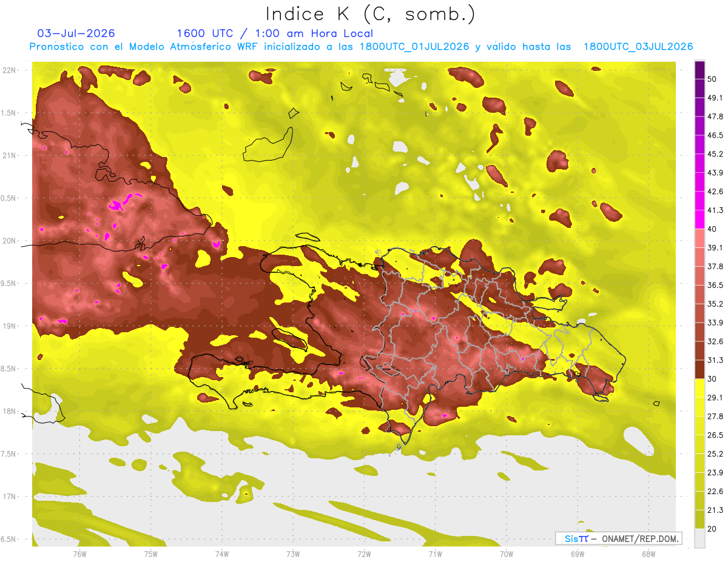The height and width of the screenshot is (562, 728).
Task: Click the "6.5N" latitude label
Action: point(9,539)
